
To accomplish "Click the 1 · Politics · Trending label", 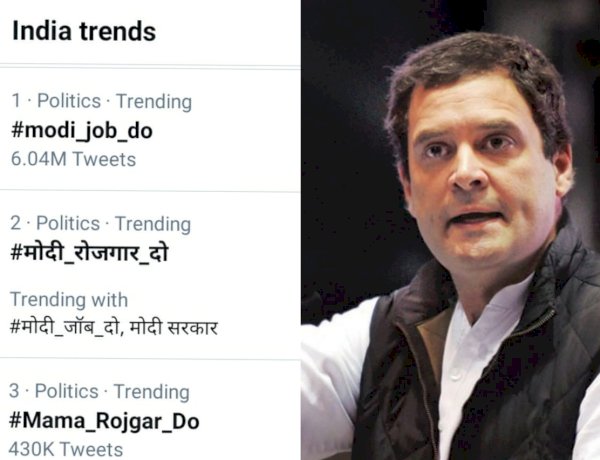I will (x=102, y=101).
